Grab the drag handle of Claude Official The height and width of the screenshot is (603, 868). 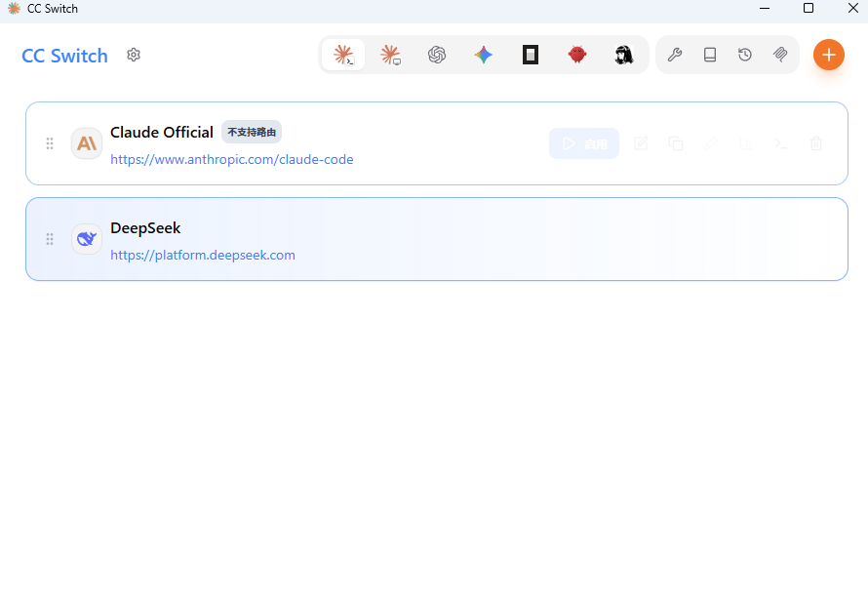tap(50, 143)
